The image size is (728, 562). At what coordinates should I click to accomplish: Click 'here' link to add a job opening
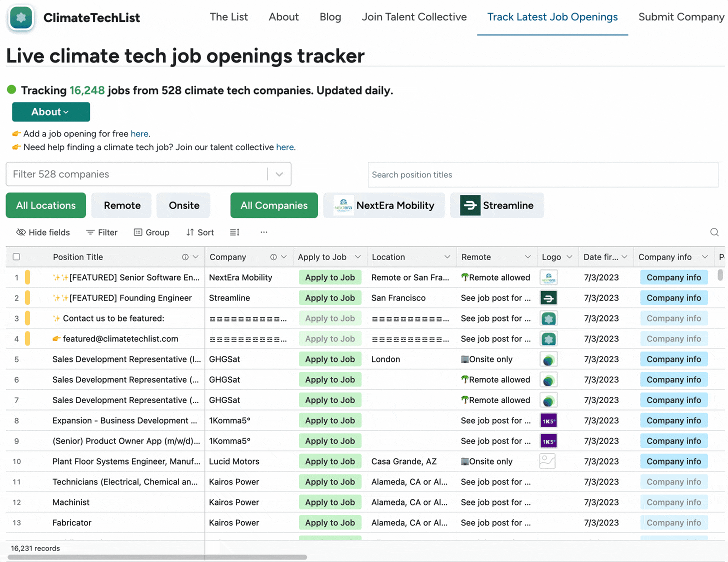139,134
